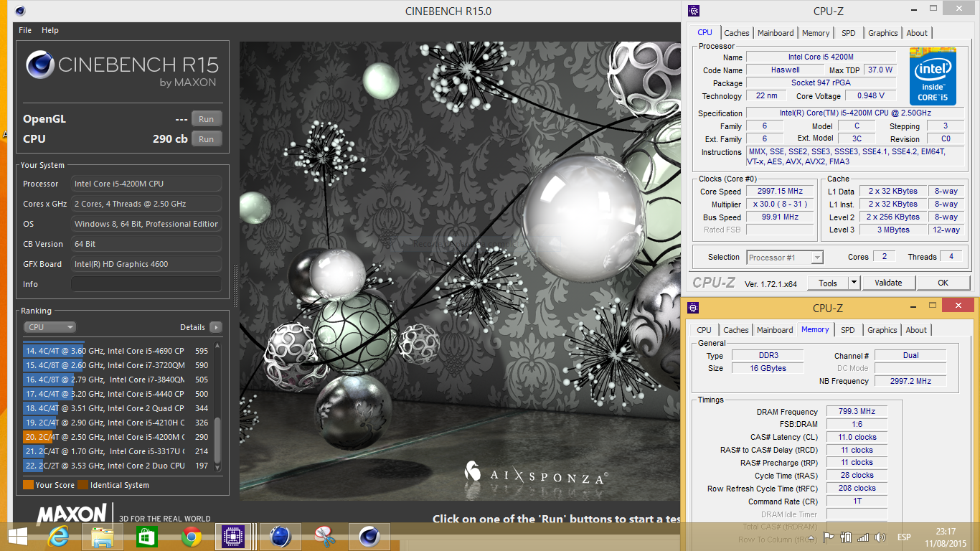This screenshot has width=980, height=551.
Task: Click the MAXON logo at the bottom
Action: click(x=72, y=514)
